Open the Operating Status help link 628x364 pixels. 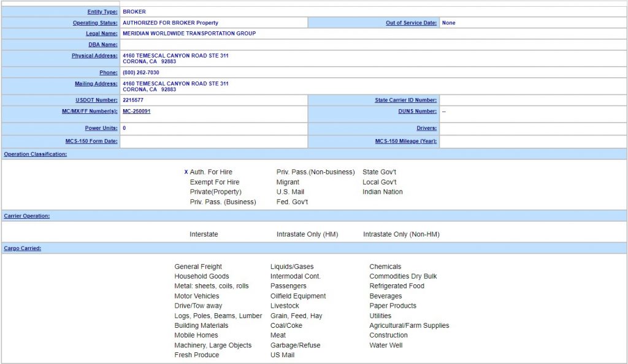click(94, 23)
